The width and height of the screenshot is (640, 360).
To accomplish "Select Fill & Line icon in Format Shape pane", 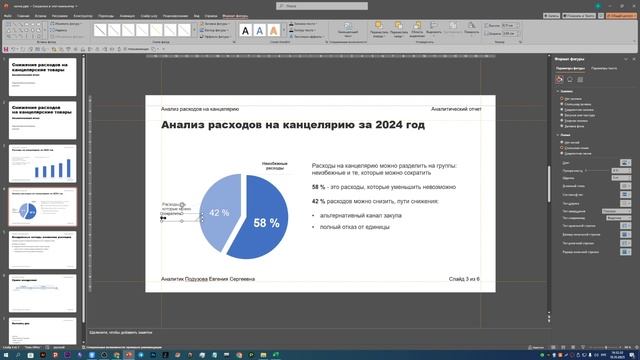I will click(x=559, y=79).
